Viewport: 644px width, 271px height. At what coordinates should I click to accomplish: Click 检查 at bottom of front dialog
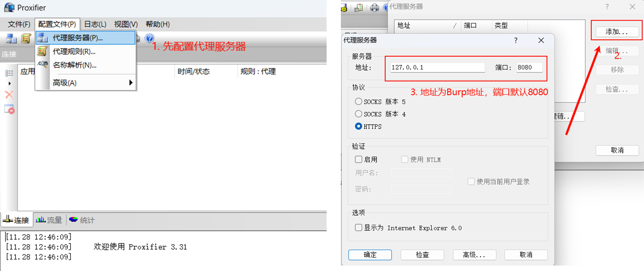pos(423,255)
